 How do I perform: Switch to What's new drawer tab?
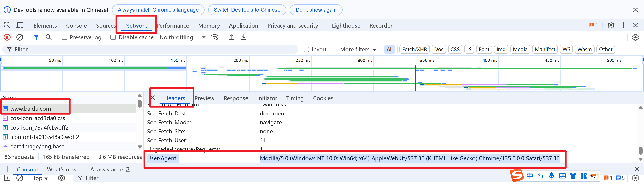pyautogui.click(x=62, y=169)
